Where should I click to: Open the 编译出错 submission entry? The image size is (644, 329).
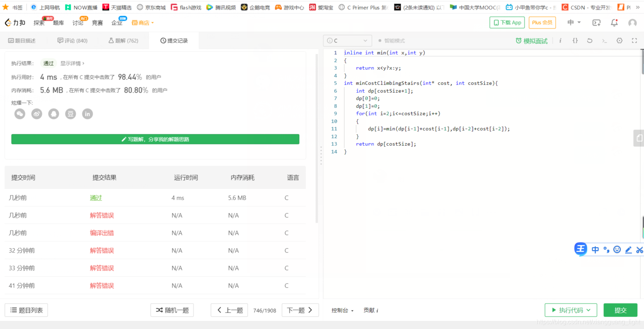[x=102, y=233]
